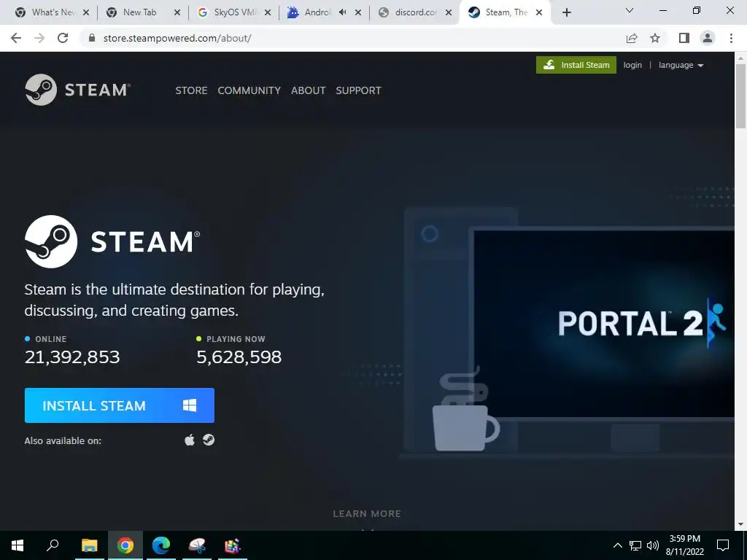Open the STORE menu
Image resolution: width=747 pixels, height=560 pixels.
[191, 90]
